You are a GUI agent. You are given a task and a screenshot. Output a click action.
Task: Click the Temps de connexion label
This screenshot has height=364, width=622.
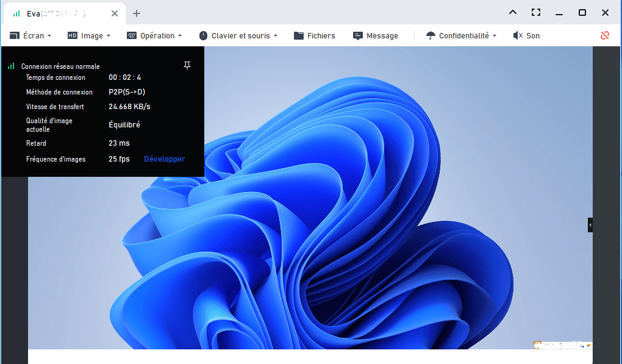[55, 77]
